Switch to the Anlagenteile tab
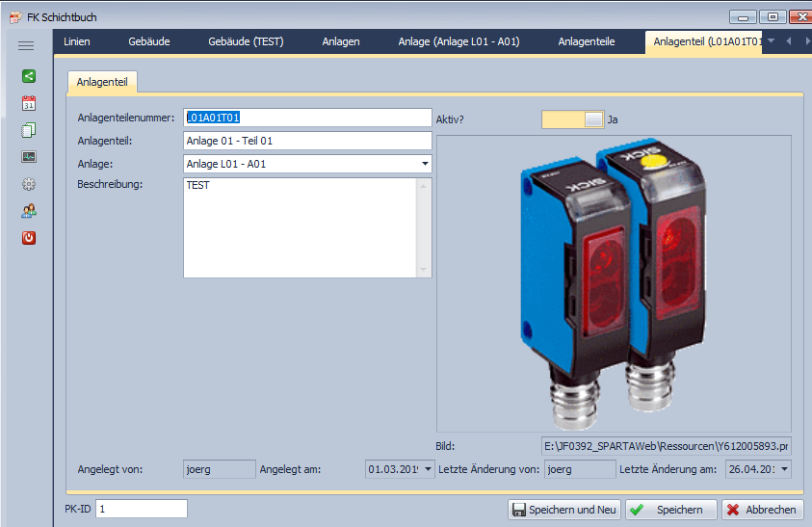The height and width of the screenshot is (527, 812). pos(587,41)
